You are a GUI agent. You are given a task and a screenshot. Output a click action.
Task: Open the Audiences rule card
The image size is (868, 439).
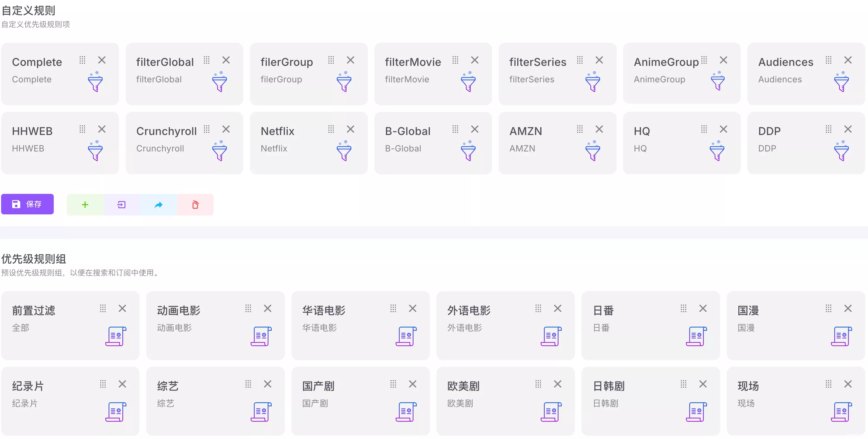tap(785, 62)
